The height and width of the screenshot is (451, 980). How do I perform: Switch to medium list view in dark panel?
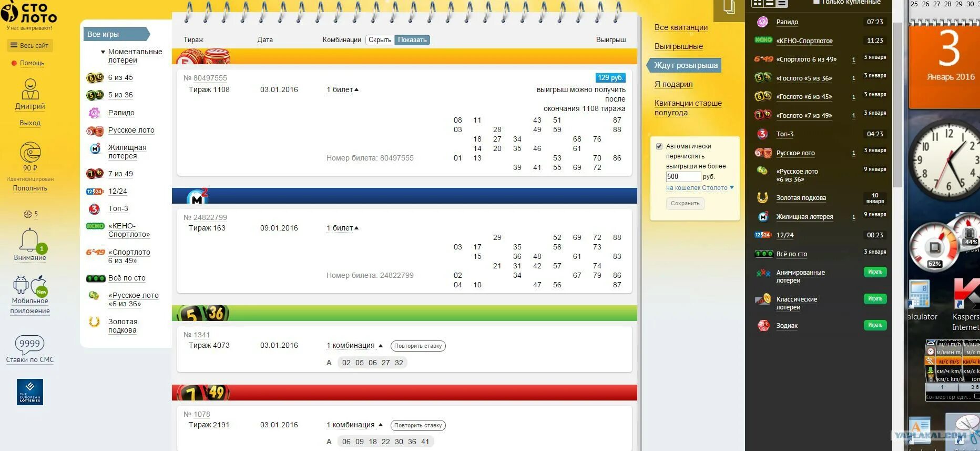click(x=770, y=3)
